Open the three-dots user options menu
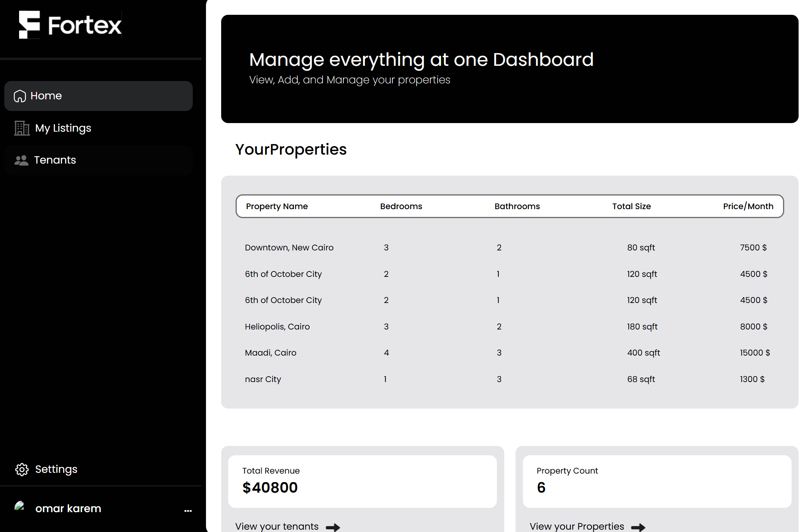Viewport: 806px width, 532px height. coord(188,510)
